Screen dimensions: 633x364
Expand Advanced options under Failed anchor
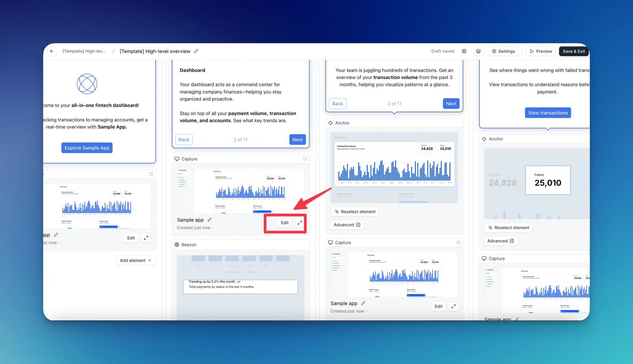pyautogui.click(x=500, y=241)
